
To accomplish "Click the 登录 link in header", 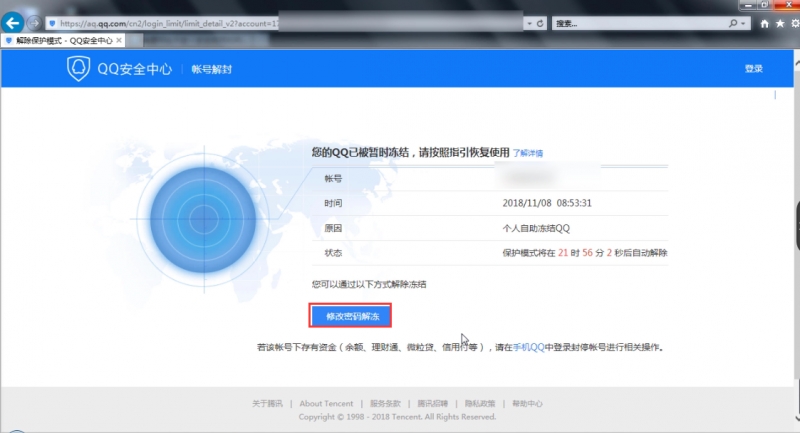I will (754, 68).
